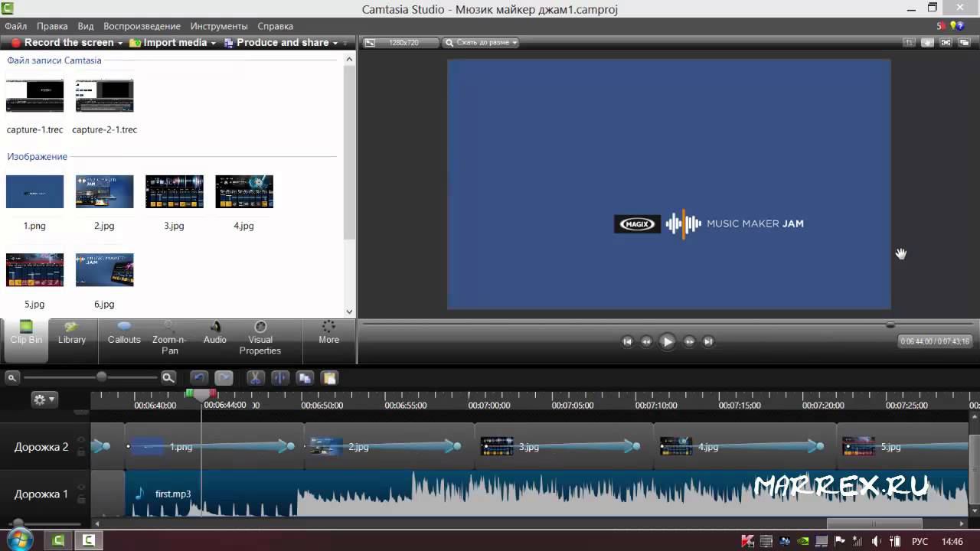Open the Справка menu

275,26
